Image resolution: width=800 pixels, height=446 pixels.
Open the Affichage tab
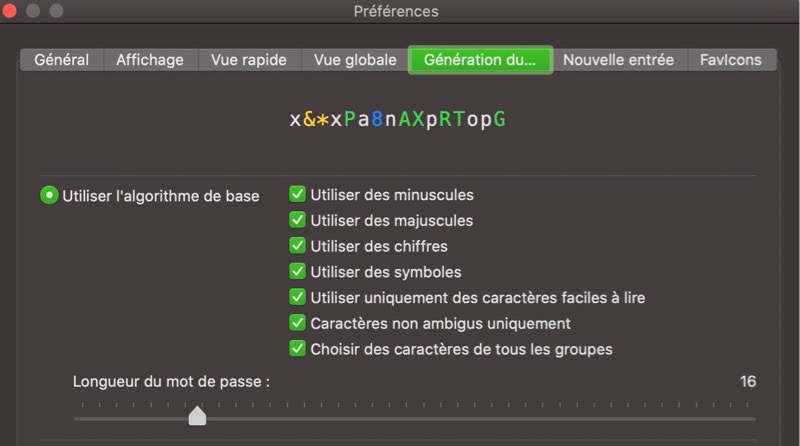[150, 60]
